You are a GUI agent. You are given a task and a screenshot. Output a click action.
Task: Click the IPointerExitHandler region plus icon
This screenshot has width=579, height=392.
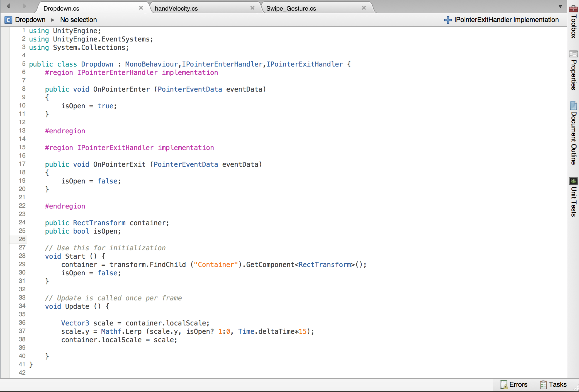pyautogui.click(x=448, y=20)
